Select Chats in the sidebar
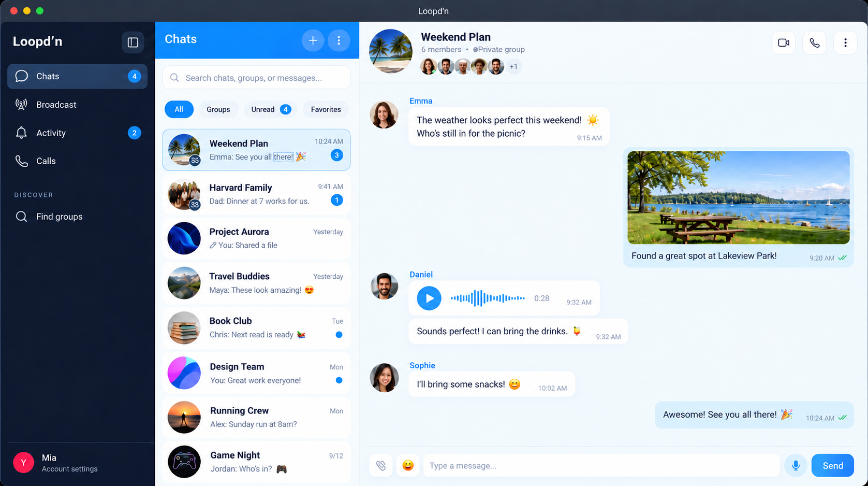868x486 pixels. click(x=78, y=76)
